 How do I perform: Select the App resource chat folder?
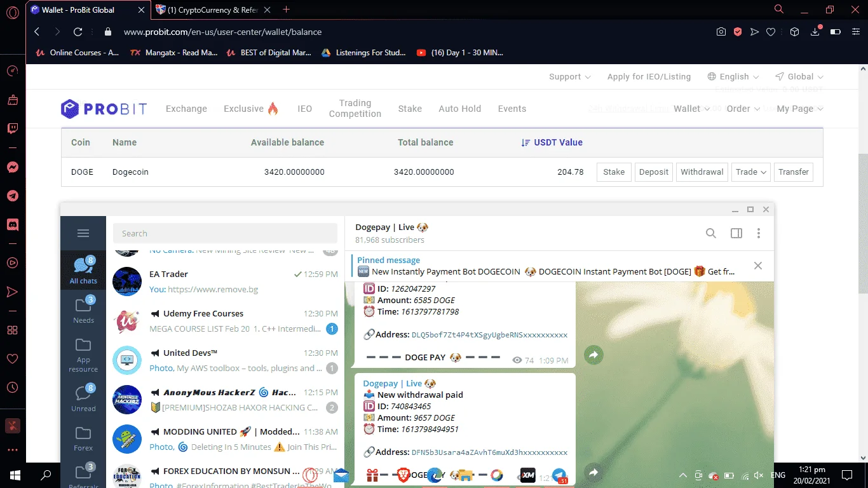[83, 355]
